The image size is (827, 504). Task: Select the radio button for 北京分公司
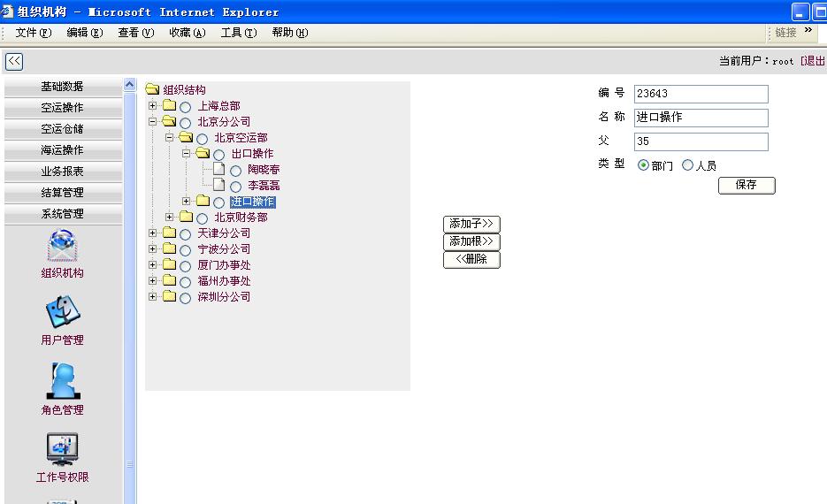185,123
